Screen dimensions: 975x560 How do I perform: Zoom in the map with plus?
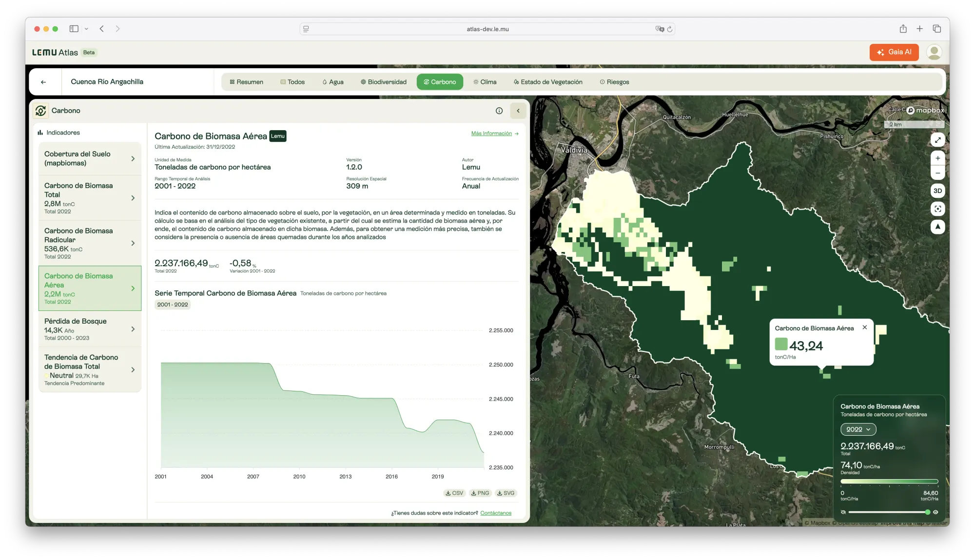pos(937,158)
